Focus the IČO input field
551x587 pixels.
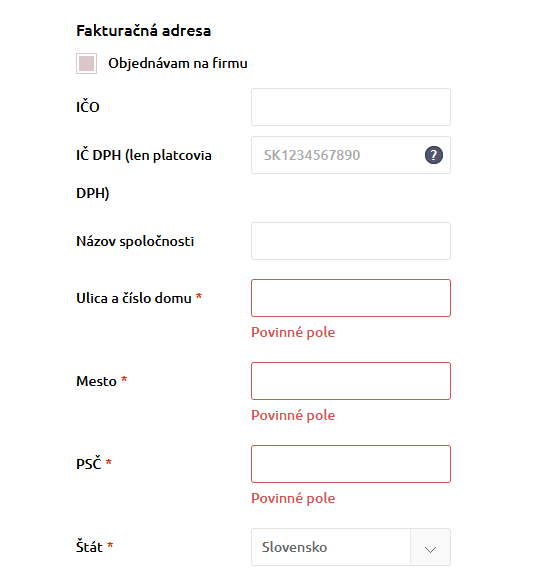[x=351, y=107]
